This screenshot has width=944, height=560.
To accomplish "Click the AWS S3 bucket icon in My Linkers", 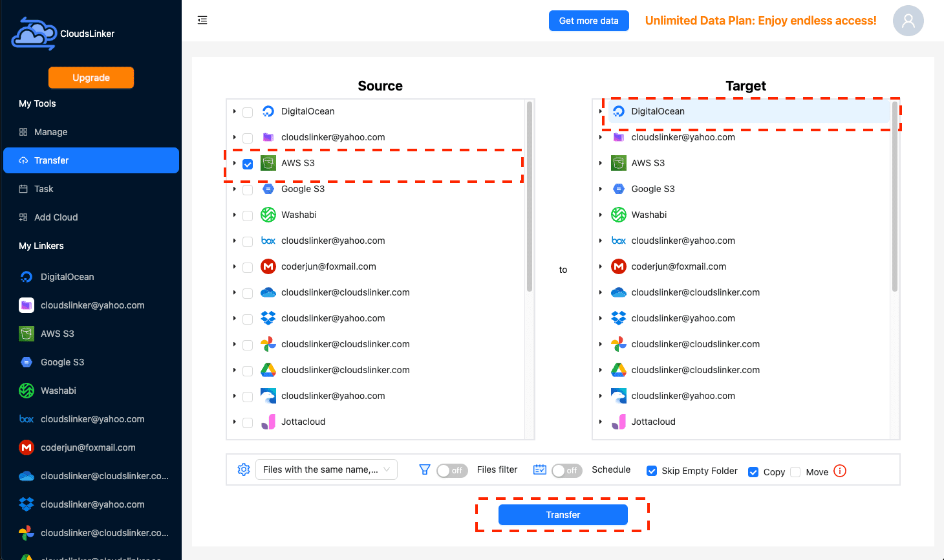I will [x=27, y=334].
